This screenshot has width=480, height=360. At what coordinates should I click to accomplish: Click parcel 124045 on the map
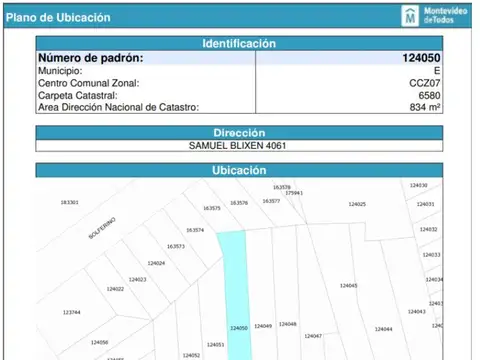[x=348, y=286]
